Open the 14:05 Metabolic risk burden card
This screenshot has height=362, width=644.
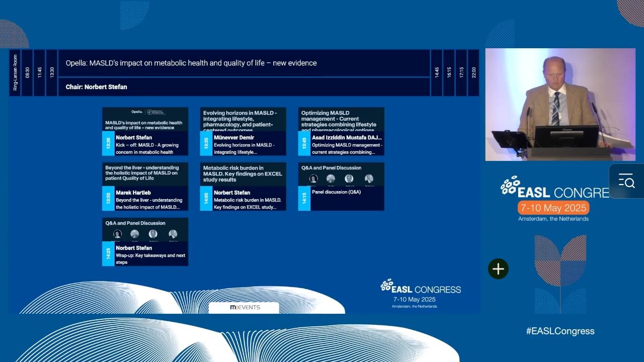[243, 187]
